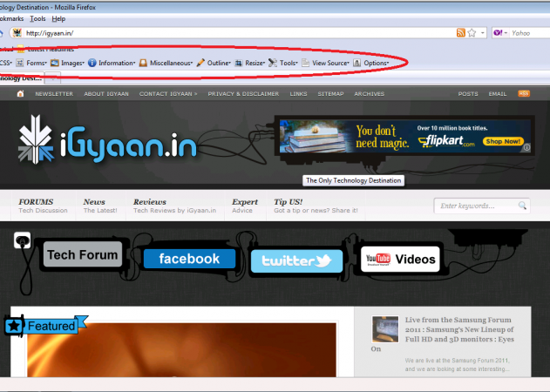Click the RSS feed icon in address bar
Screen dimensions: 550x392
461,33
